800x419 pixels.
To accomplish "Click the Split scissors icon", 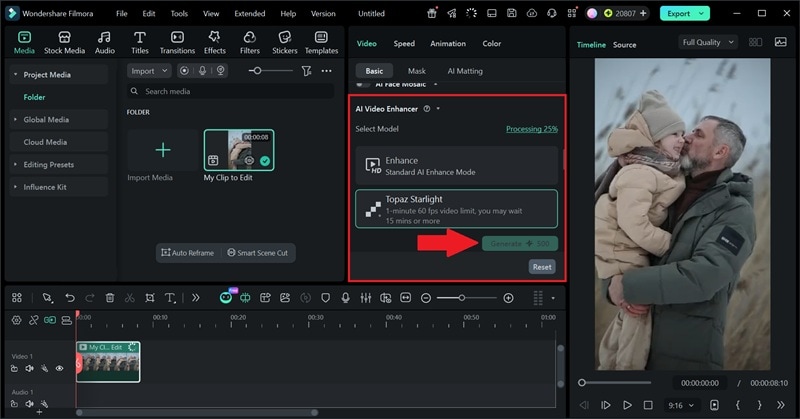I will tap(130, 298).
